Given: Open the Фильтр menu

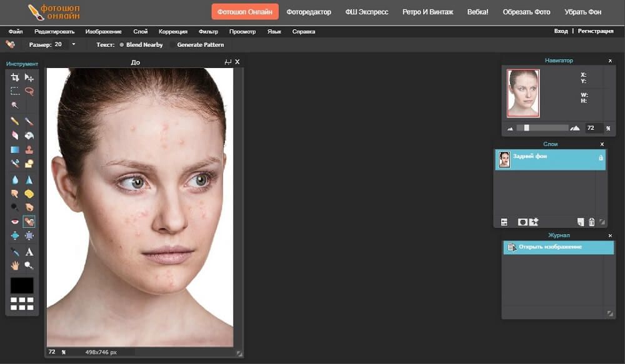Looking at the screenshot, I should pos(208,31).
